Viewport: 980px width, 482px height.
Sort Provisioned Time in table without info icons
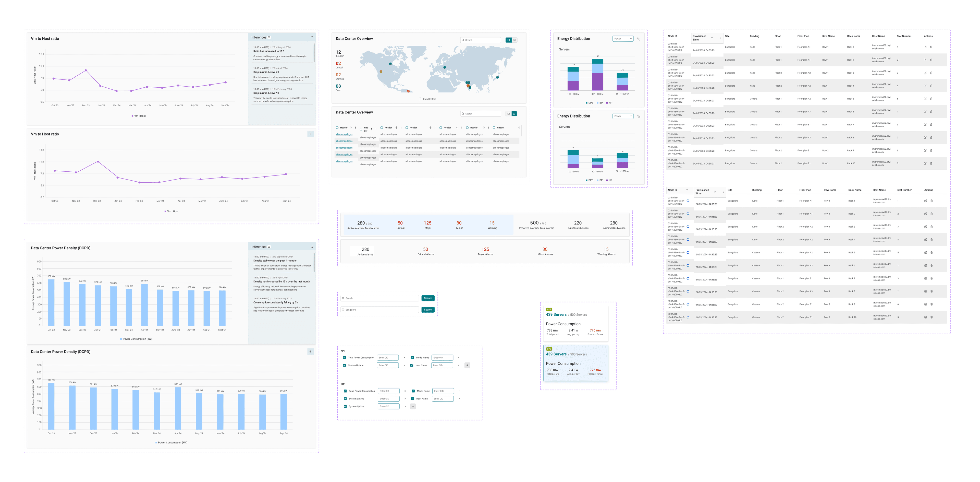712,38
